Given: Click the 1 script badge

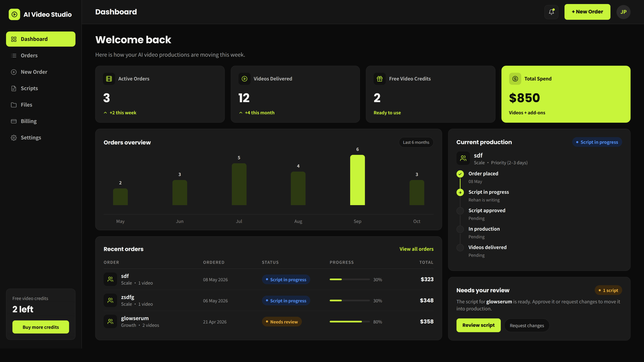Looking at the screenshot, I should (609, 290).
